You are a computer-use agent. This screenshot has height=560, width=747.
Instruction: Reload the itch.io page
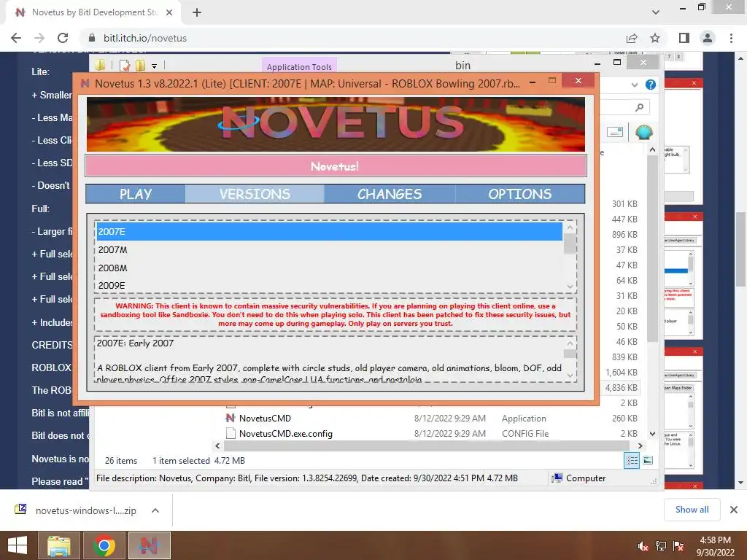coord(63,38)
